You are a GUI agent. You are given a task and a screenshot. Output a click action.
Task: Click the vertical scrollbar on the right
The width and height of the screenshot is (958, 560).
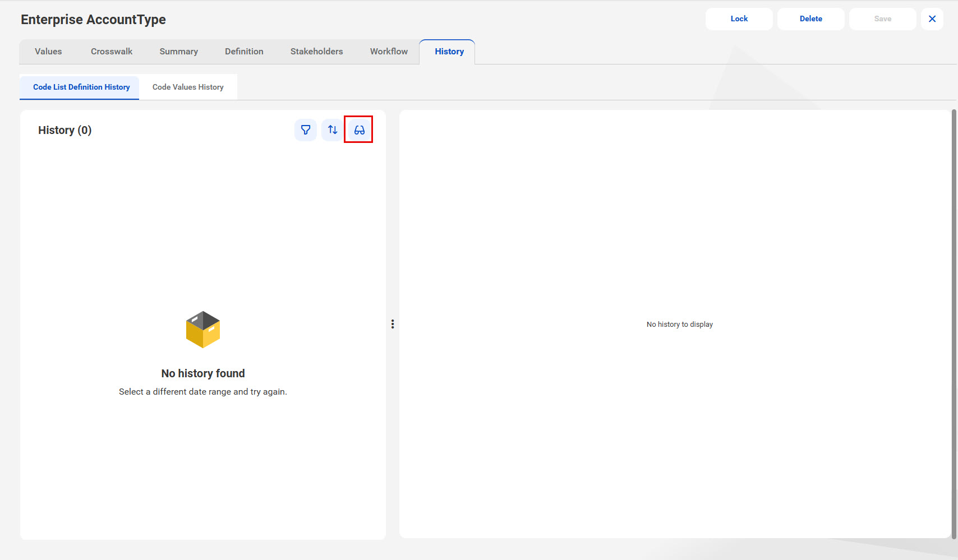(954, 324)
